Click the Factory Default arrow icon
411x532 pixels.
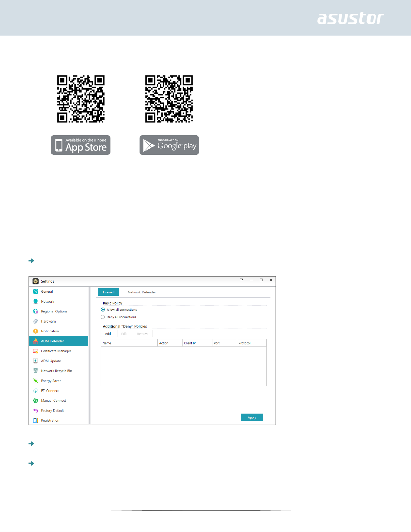point(36,410)
